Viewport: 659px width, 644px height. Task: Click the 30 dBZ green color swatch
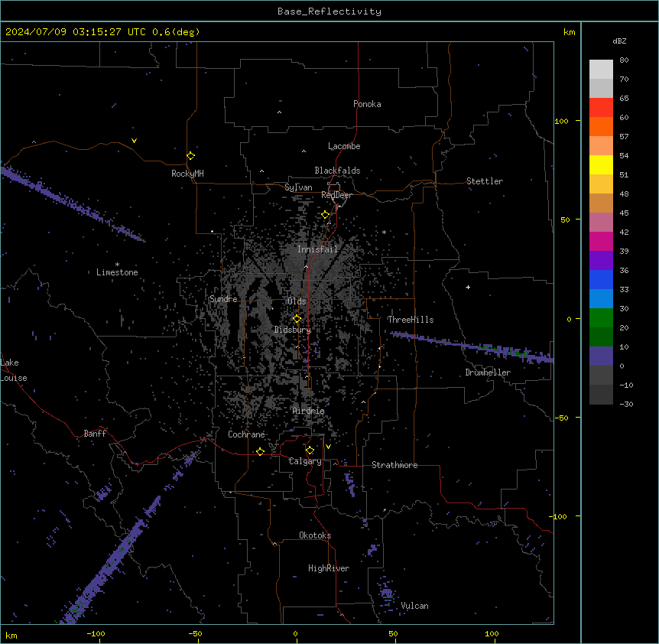pos(601,318)
